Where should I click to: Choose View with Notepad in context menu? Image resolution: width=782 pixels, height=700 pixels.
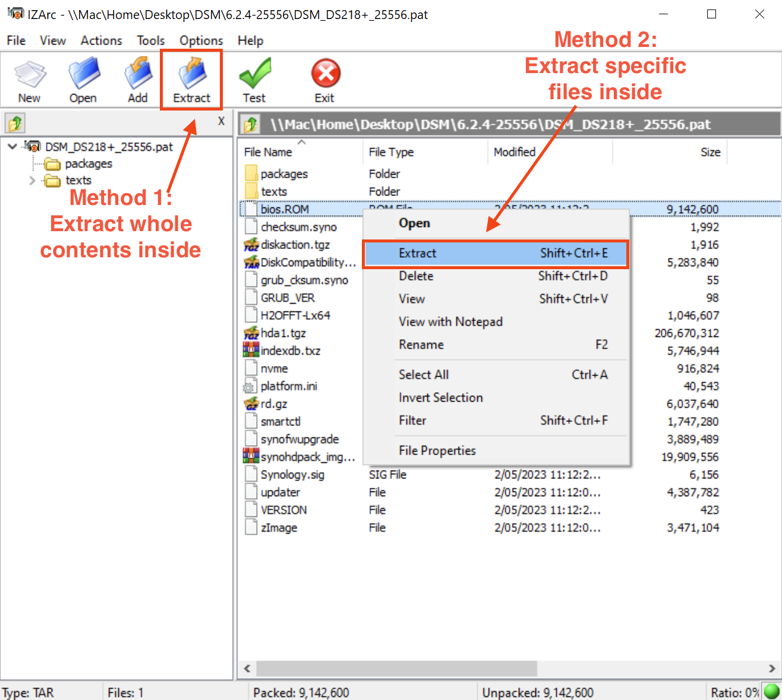pos(496,322)
